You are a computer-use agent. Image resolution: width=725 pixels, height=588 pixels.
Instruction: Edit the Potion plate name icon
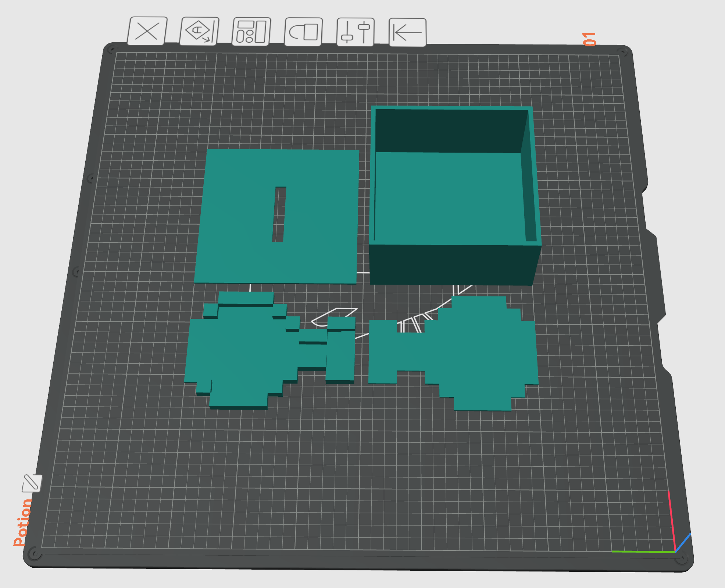[x=32, y=483]
